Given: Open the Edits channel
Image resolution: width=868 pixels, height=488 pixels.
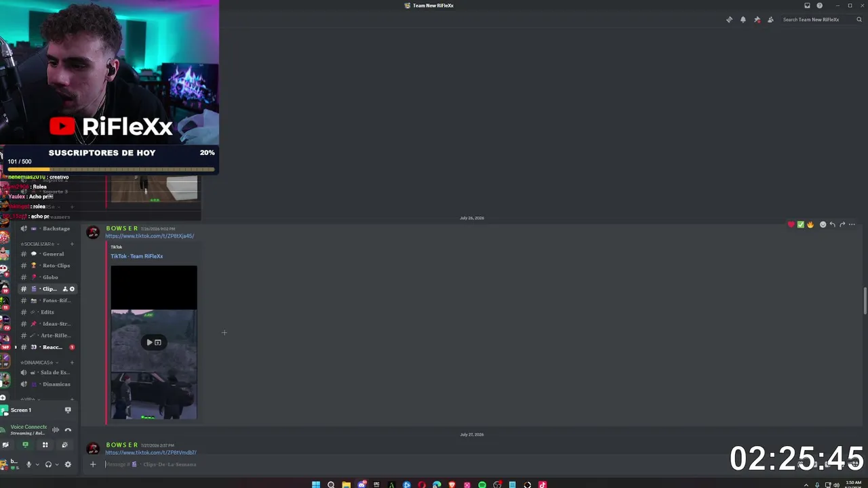Looking at the screenshot, I should click(47, 312).
